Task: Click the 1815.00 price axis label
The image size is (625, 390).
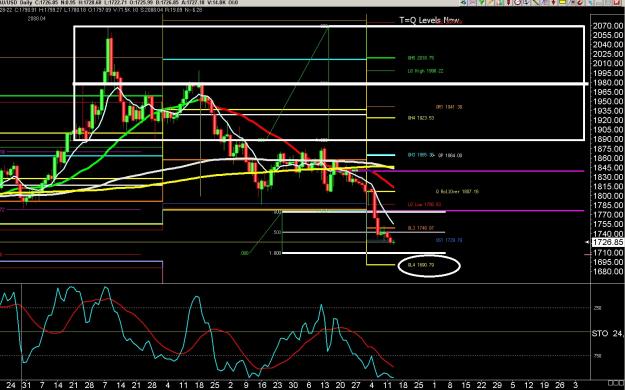Action: click(x=608, y=186)
